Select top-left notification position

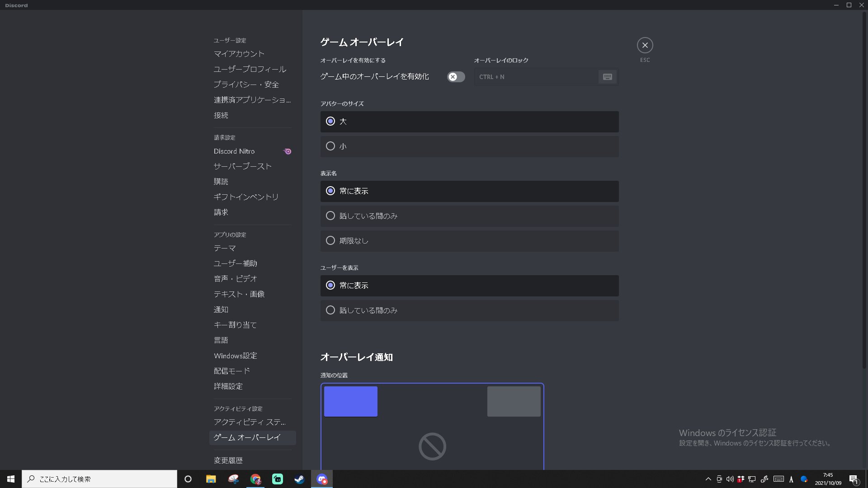pyautogui.click(x=350, y=401)
